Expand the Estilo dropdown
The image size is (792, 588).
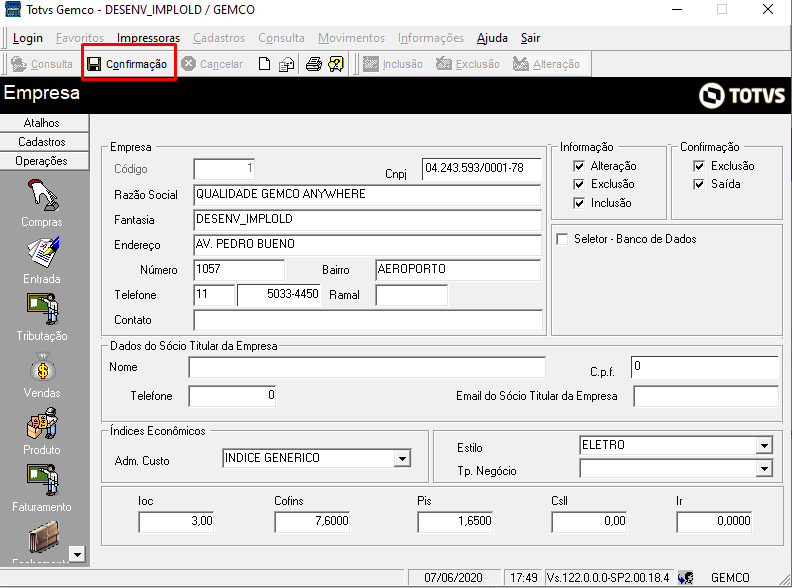click(764, 446)
